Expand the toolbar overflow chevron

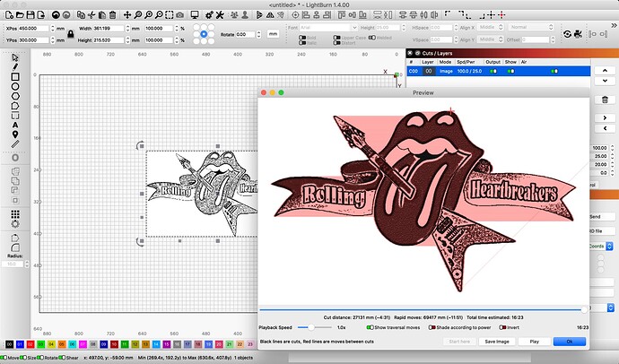click(x=613, y=26)
